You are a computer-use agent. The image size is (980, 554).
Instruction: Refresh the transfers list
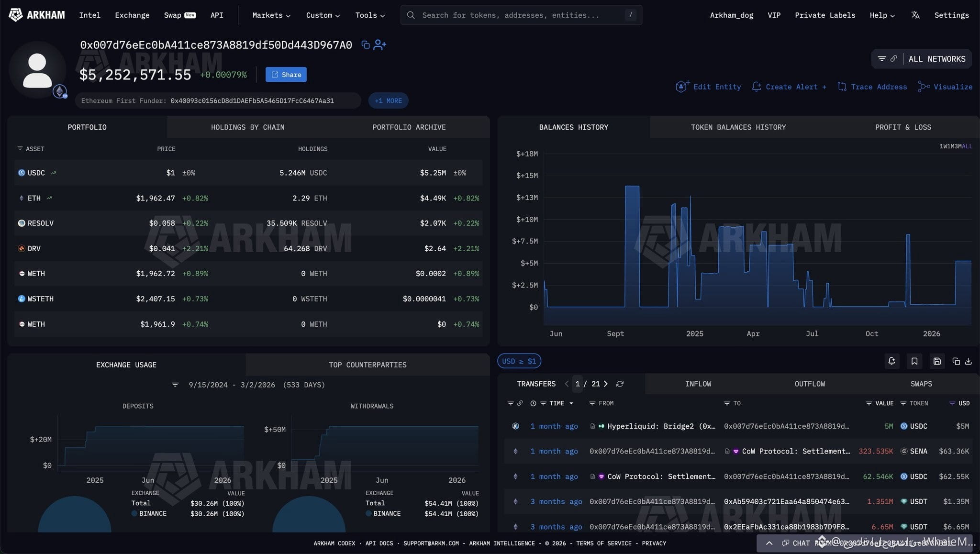click(x=620, y=384)
